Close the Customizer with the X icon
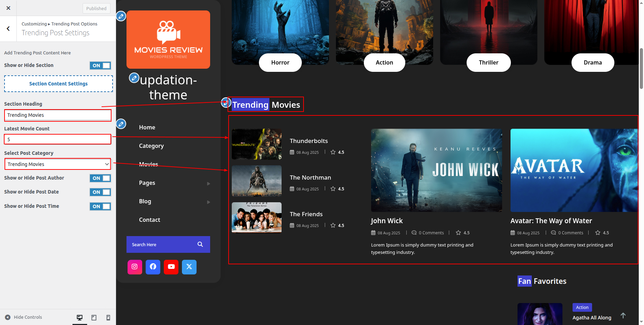 (8, 8)
